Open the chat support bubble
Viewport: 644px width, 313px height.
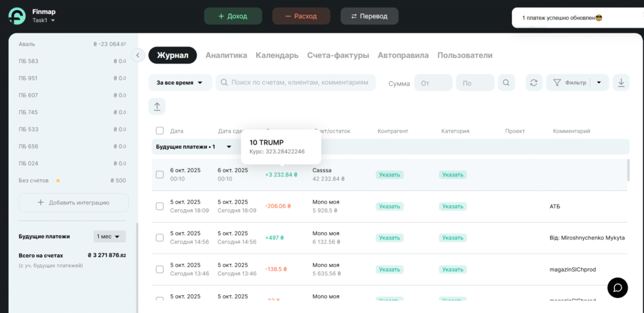[x=618, y=287]
